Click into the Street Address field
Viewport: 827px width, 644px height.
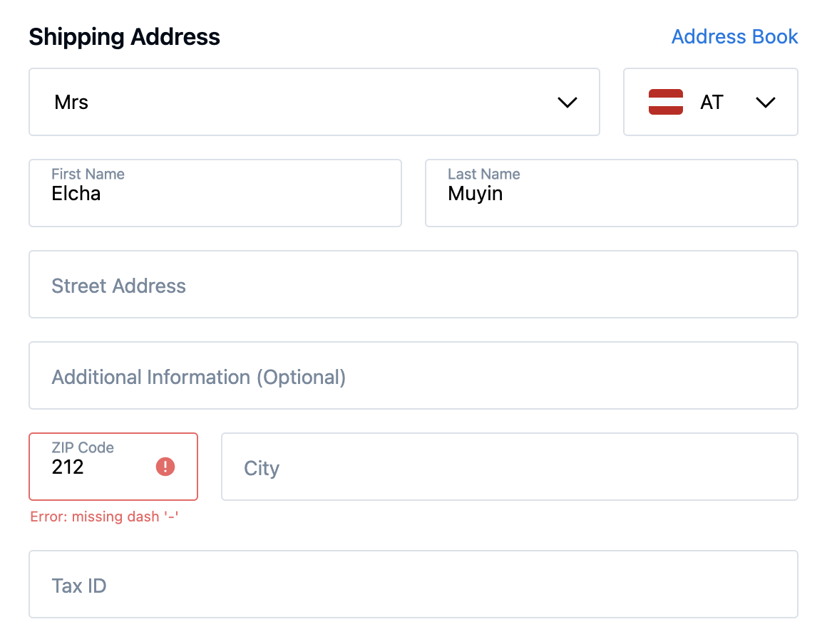[x=413, y=285]
